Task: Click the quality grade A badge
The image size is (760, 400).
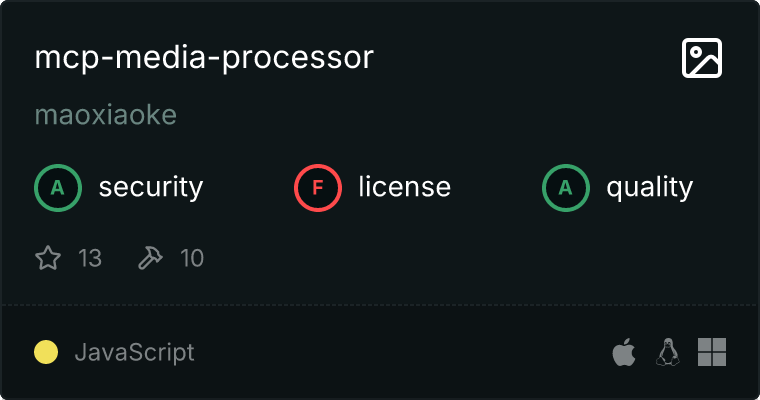Action: coord(565,187)
